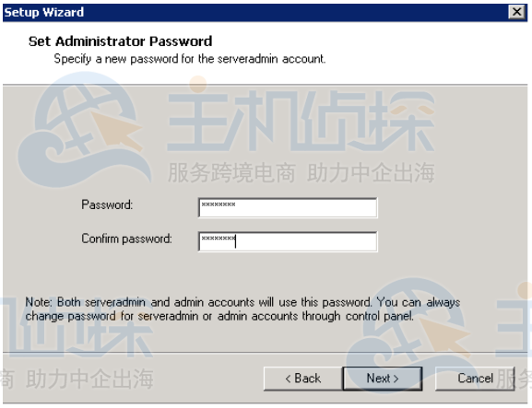Screen dimensions: 532x408
Task: Focus the Confirm password input field
Action: (x=288, y=241)
